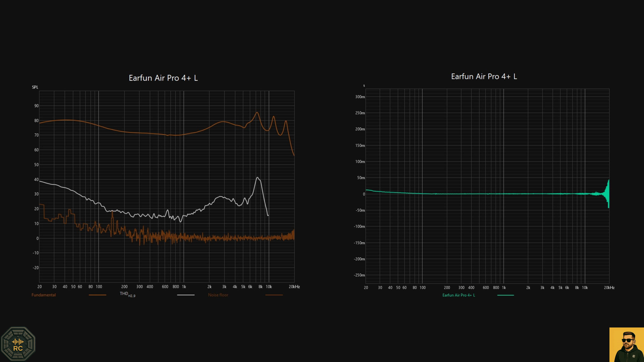644x362 pixels.
Task: Toggle the THD H2..9 trace
Action: 186,295
